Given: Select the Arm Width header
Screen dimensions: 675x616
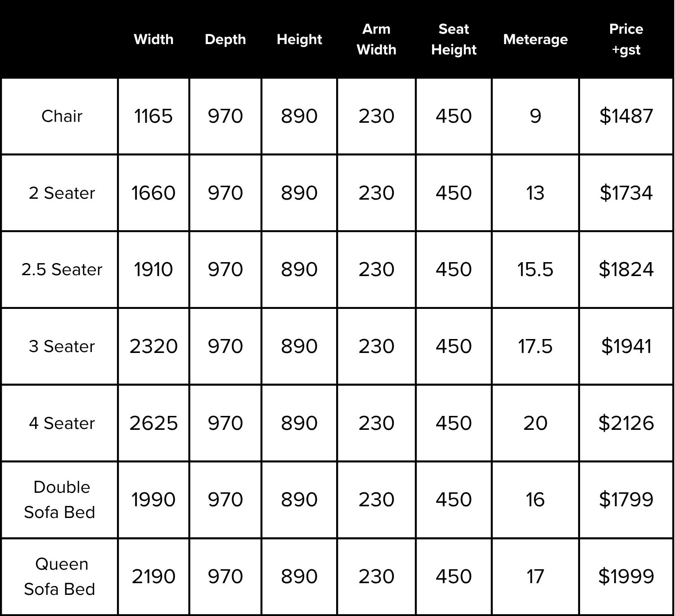Looking at the screenshot, I should 376,39.
